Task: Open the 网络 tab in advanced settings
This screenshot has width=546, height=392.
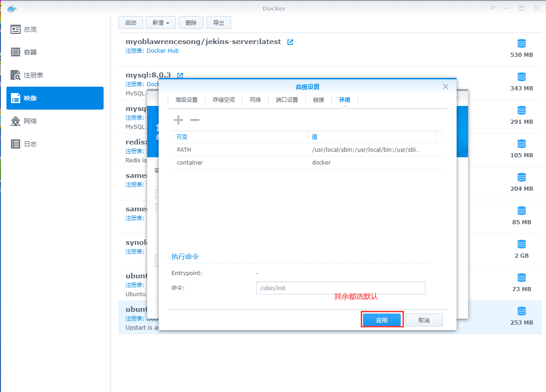Action: (255, 100)
